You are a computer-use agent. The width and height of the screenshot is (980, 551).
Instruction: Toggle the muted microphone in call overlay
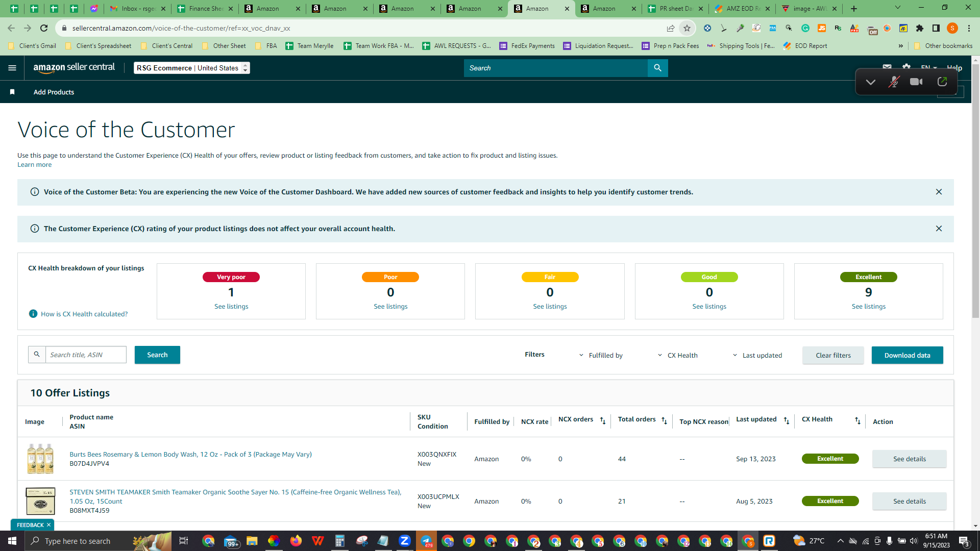point(893,82)
